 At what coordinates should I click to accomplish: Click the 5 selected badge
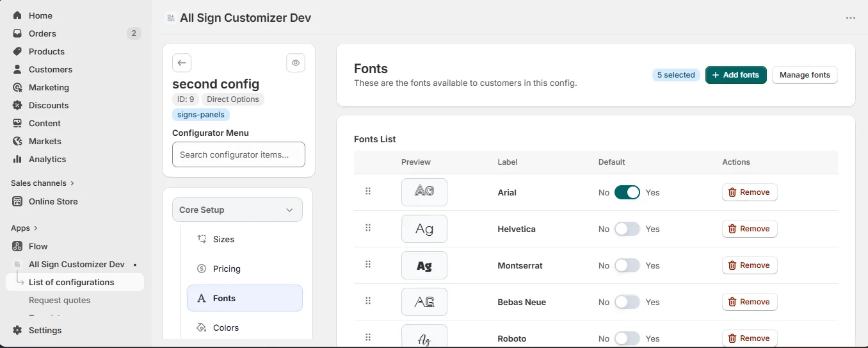click(676, 75)
